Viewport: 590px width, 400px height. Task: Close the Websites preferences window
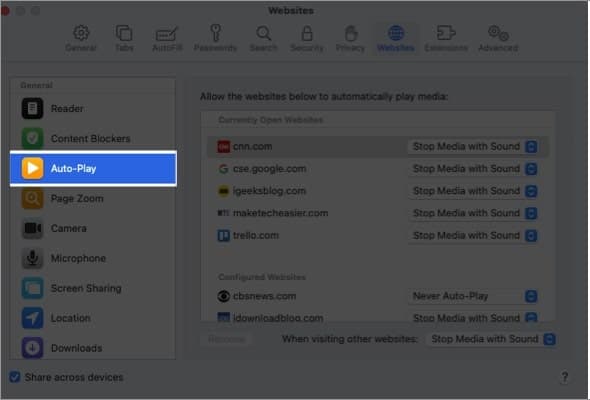coord(5,11)
